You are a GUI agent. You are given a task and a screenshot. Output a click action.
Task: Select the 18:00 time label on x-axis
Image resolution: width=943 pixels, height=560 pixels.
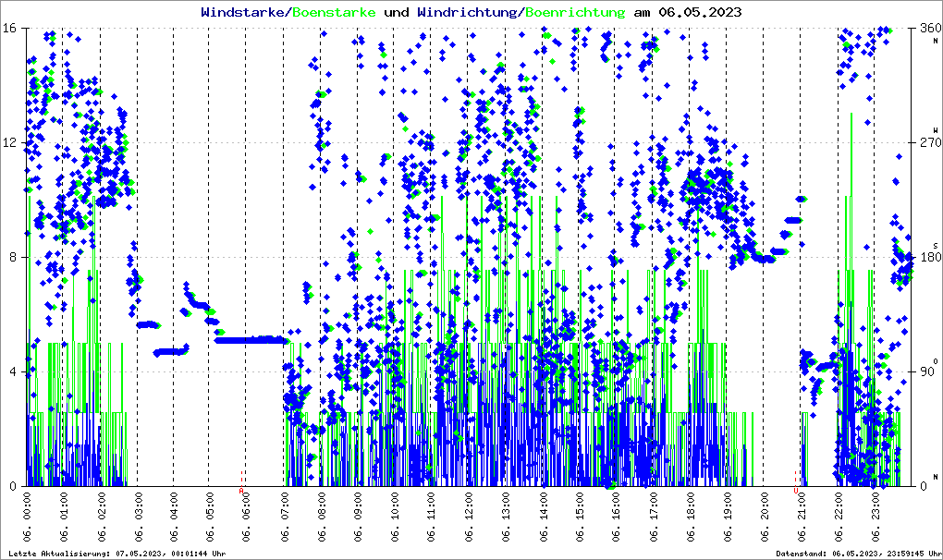click(x=691, y=517)
